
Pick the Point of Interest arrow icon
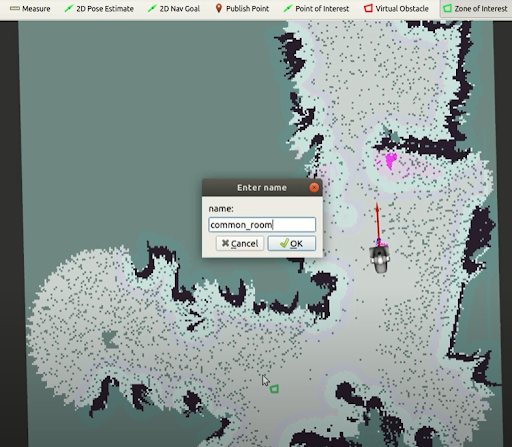288,8
